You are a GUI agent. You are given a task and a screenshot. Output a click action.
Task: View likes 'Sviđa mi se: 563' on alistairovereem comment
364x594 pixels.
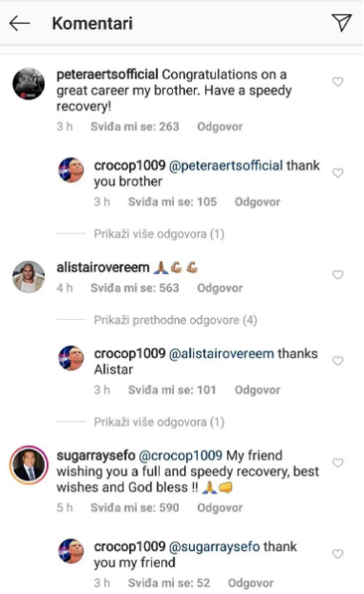pos(135,288)
